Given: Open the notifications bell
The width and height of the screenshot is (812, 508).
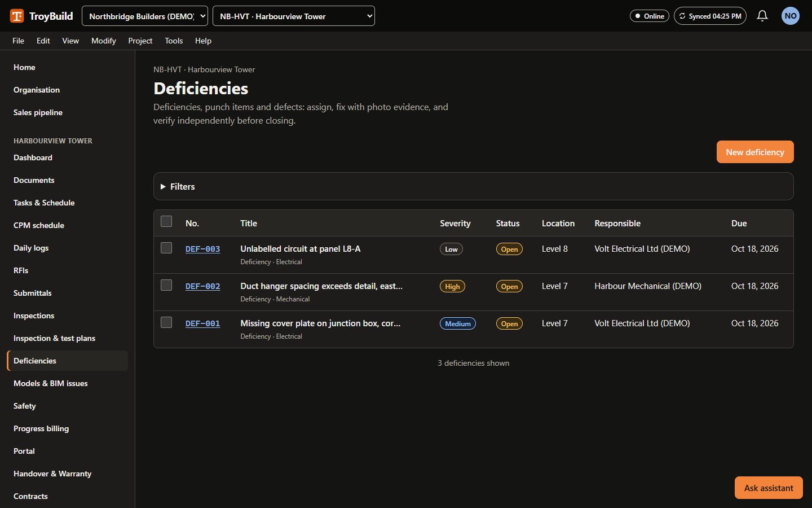Looking at the screenshot, I should (x=762, y=16).
